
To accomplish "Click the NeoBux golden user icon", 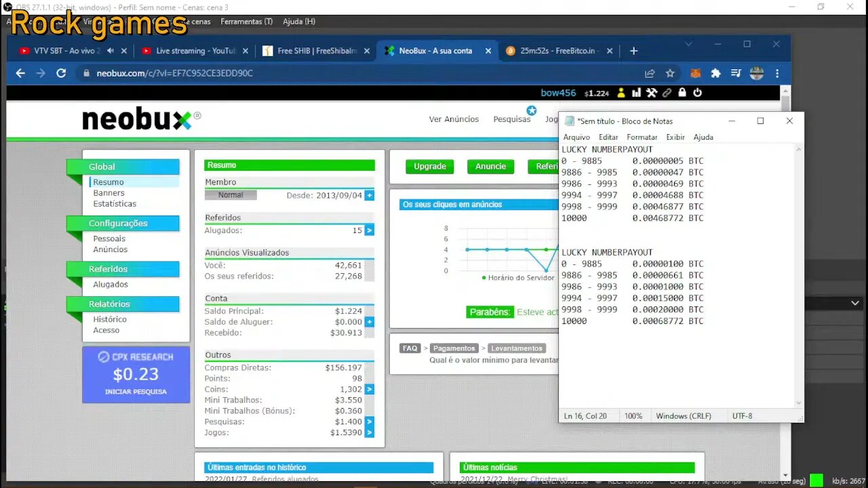I will [x=621, y=93].
